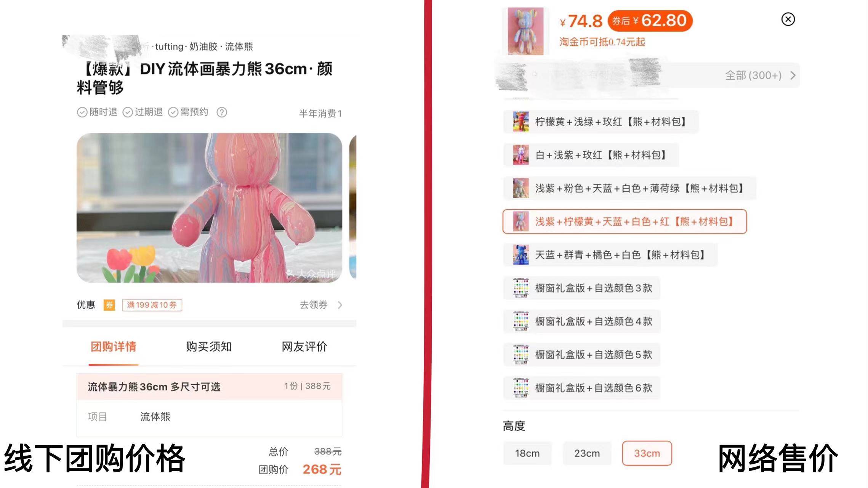This screenshot has height=488, width=868.
Task: Expand the 流体暴力熊36cm 多尺寸可选 package row
Action: (x=209, y=387)
